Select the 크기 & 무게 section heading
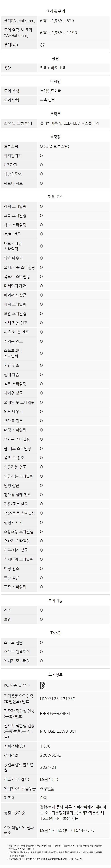Viewport: 111px width, 868px height. point(55,11)
